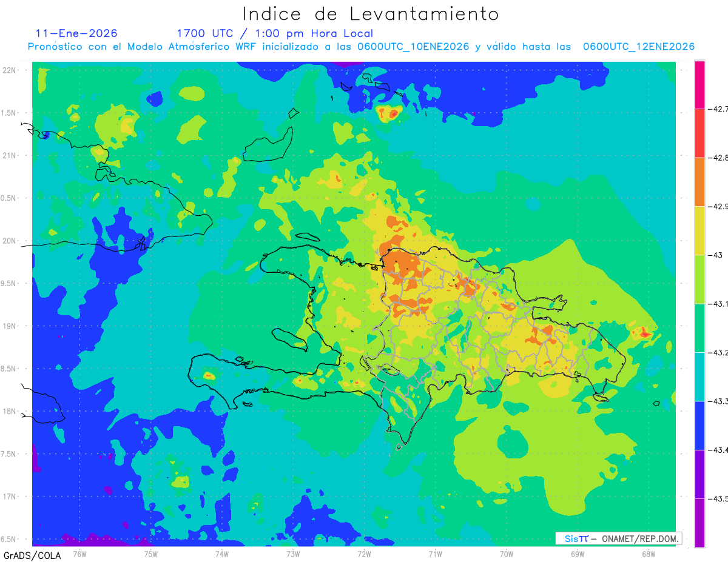Click the longitude label "75W"
Screen dimensions: 728x562
pos(151,554)
